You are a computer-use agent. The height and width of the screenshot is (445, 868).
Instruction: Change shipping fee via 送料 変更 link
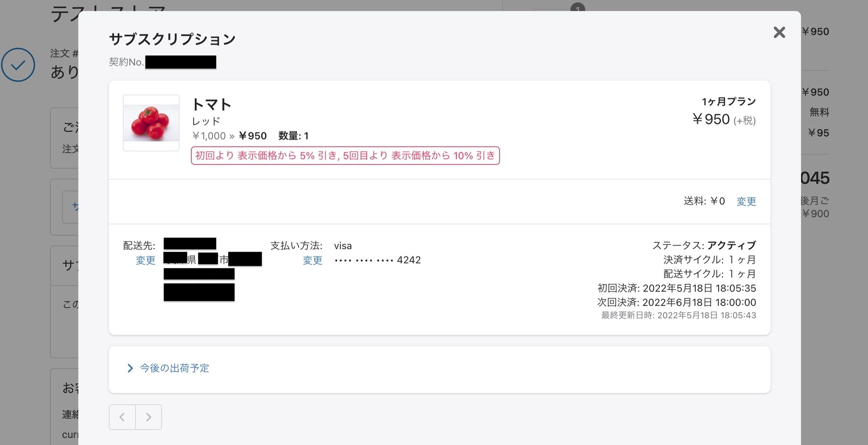746,201
